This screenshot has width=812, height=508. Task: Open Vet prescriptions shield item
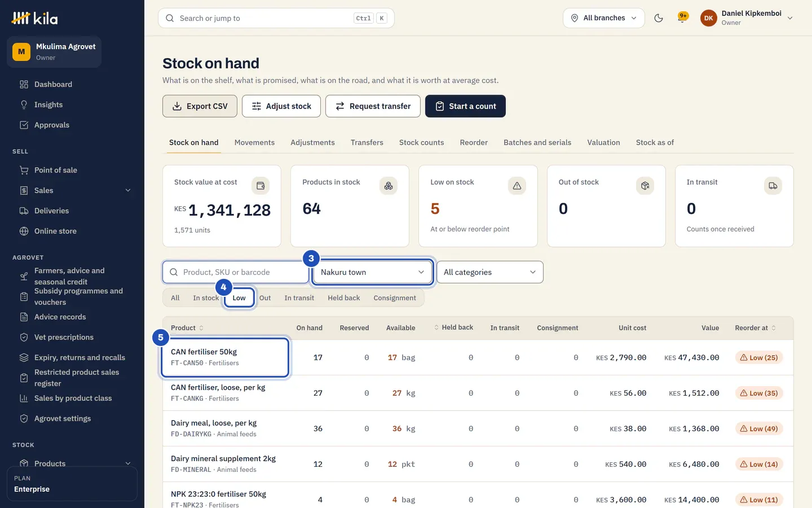tap(72, 337)
